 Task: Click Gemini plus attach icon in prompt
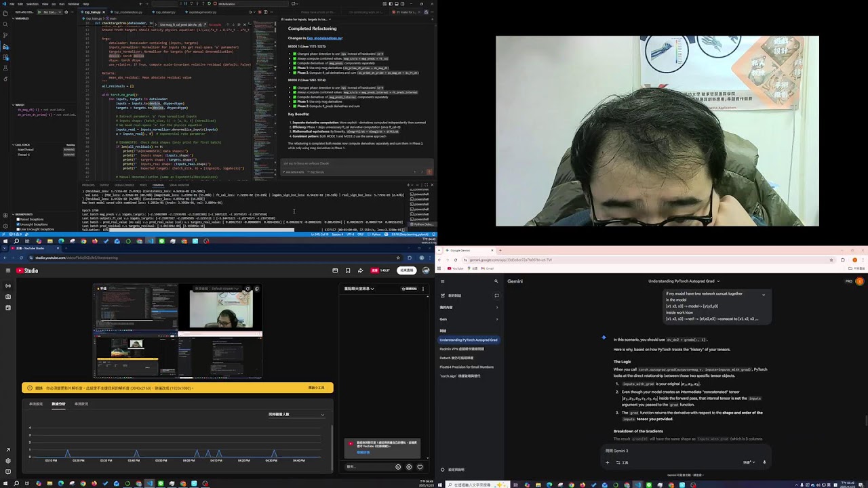607,462
